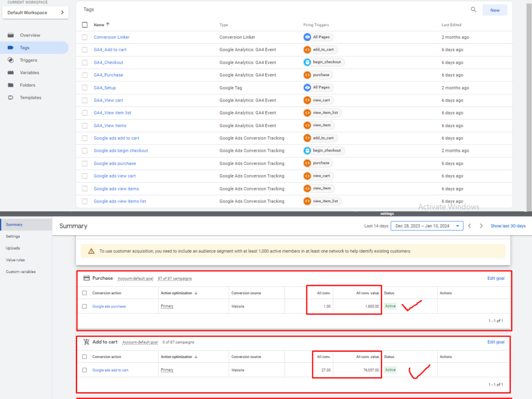Click Show last 30 days link
The width and height of the screenshot is (532, 399).
pyautogui.click(x=508, y=226)
